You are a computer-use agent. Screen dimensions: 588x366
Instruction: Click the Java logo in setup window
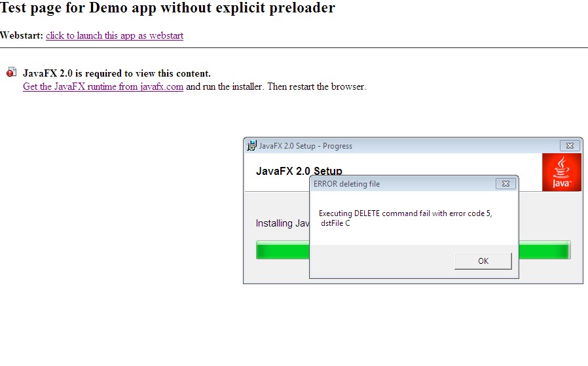561,173
